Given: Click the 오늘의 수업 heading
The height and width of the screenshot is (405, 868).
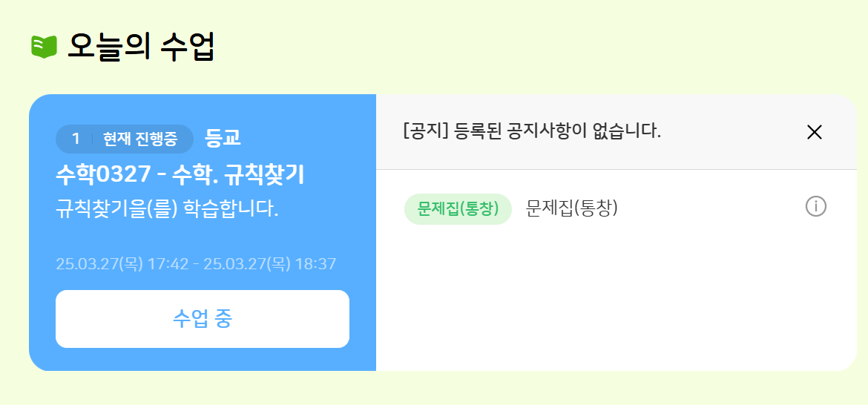Looking at the screenshot, I should pos(141,46).
